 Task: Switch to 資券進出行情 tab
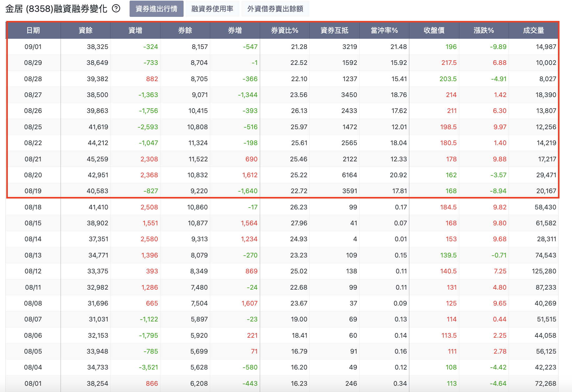(156, 9)
